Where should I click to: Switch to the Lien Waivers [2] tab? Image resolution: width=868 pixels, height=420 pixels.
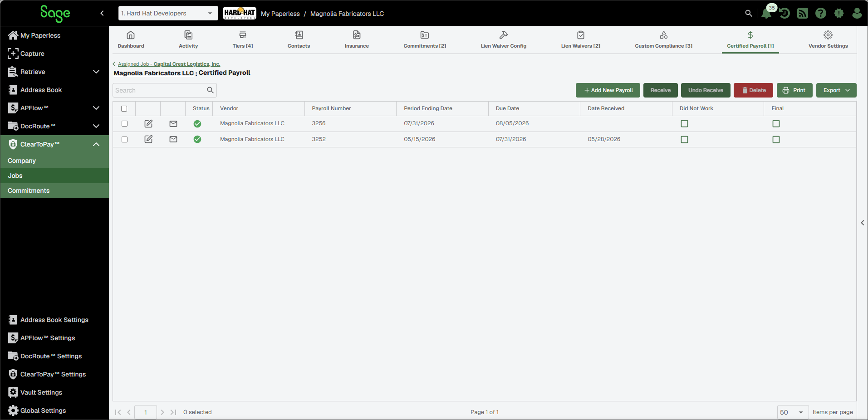pos(580,40)
